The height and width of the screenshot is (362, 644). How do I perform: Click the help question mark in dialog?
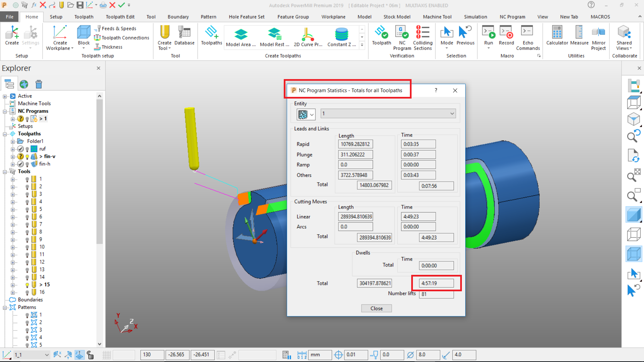(x=436, y=90)
